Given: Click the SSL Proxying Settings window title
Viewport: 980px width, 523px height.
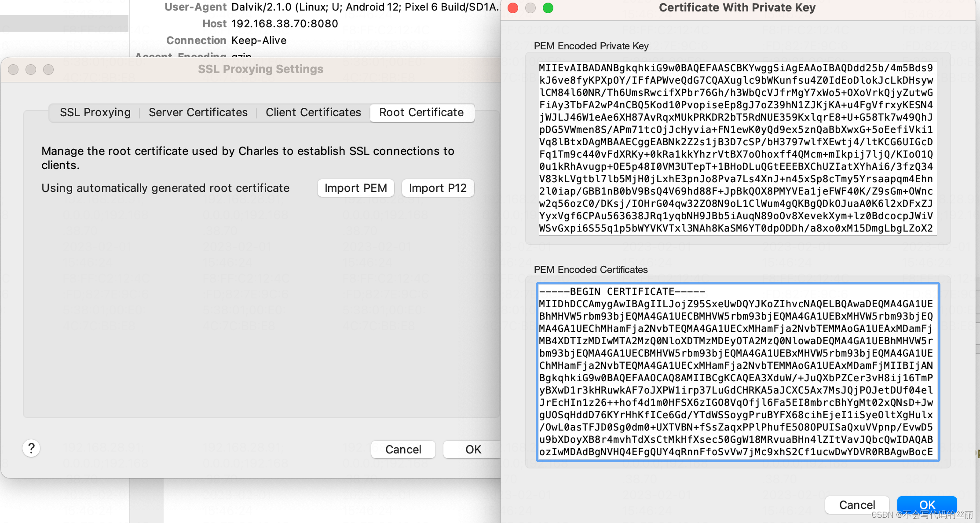Looking at the screenshot, I should point(260,69).
